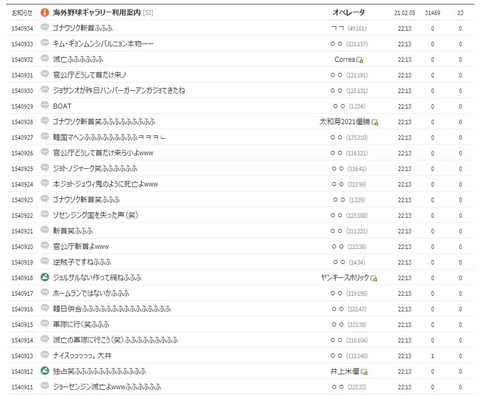Click speech bubble icon of post 1540928
Viewport: 480px width, 396px height.
click(45, 121)
